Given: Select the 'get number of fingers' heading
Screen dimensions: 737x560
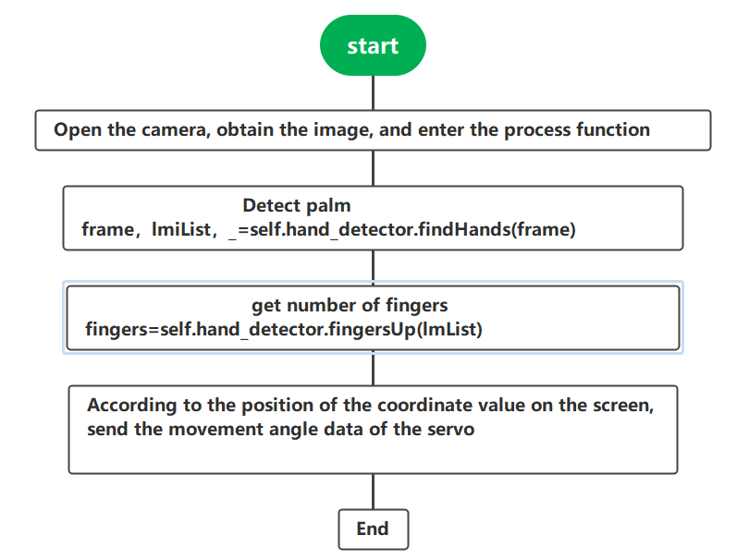Looking at the screenshot, I should pos(350,306).
